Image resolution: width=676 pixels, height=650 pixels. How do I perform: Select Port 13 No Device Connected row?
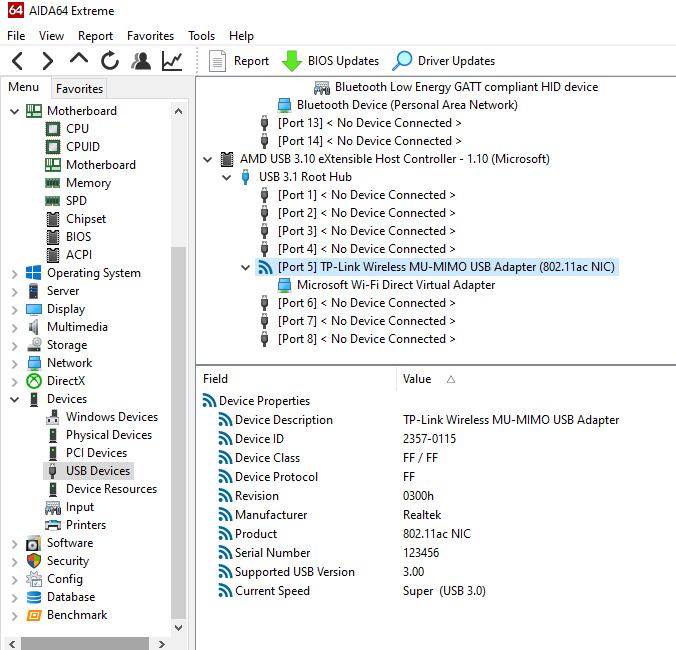click(369, 123)
